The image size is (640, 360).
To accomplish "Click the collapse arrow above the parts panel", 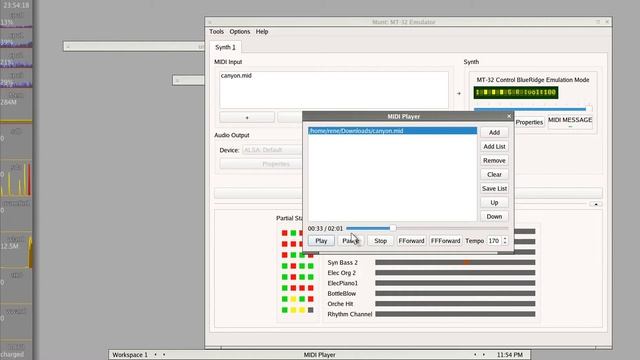I will (x=596, y=204).
